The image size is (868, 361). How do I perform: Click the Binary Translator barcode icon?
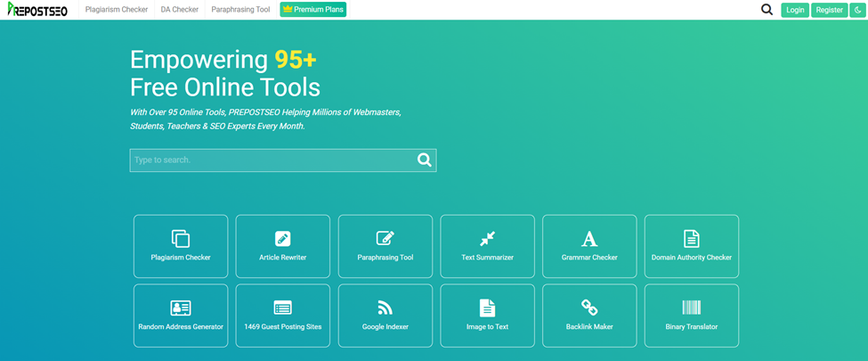coord(692,308)
